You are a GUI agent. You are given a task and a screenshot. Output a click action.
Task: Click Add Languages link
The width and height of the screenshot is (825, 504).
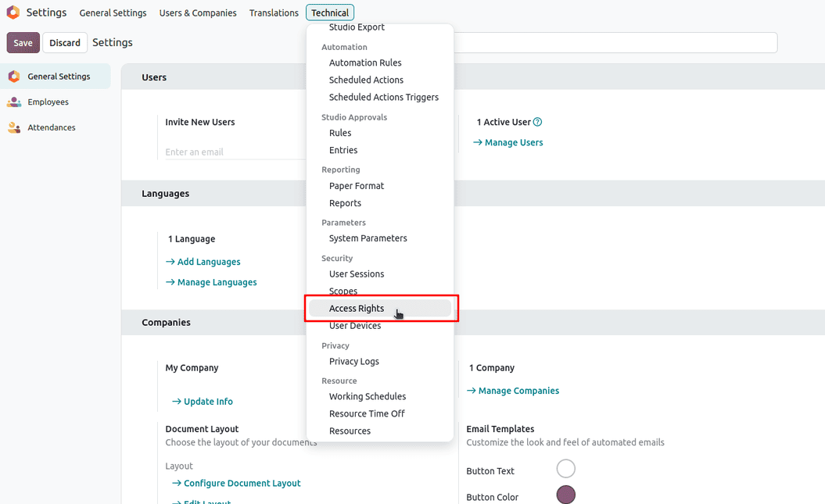[203, 262]
